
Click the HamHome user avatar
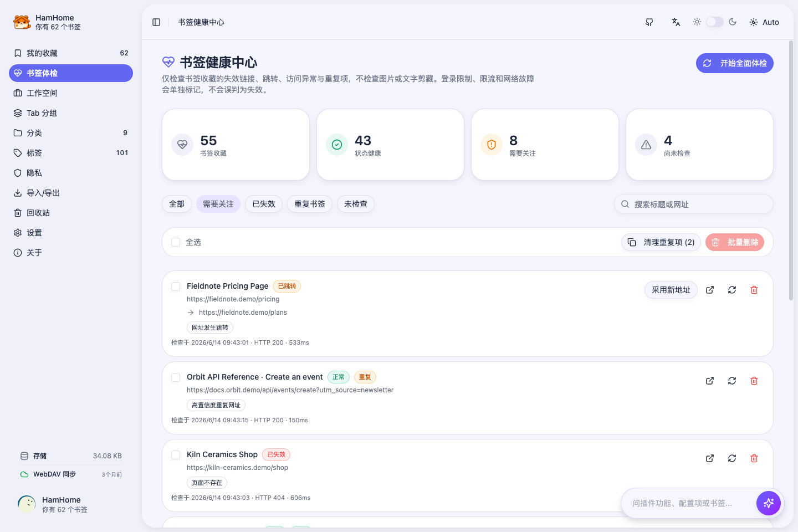coord(27,504)
